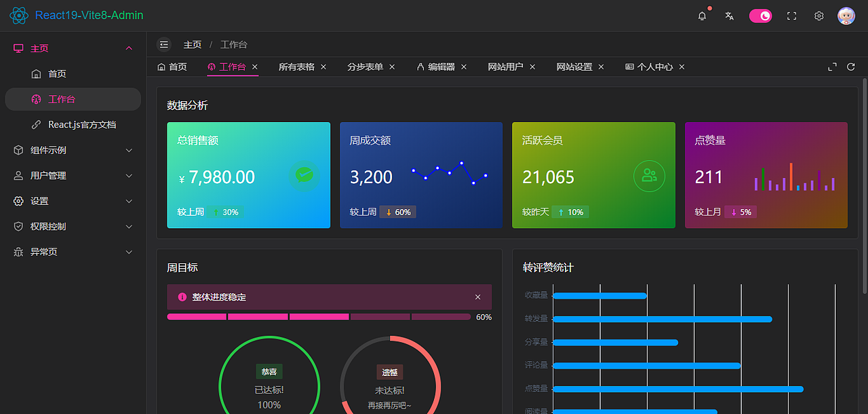
Task: Click the 工作台 dashboard icon in sidebar
Action: pyautogui.click(x=37, y=99)
